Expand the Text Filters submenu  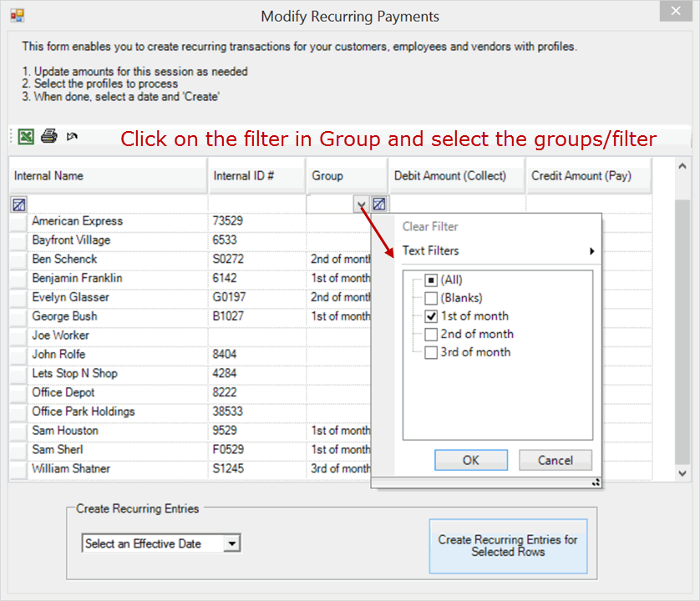[x=498, y=250]
